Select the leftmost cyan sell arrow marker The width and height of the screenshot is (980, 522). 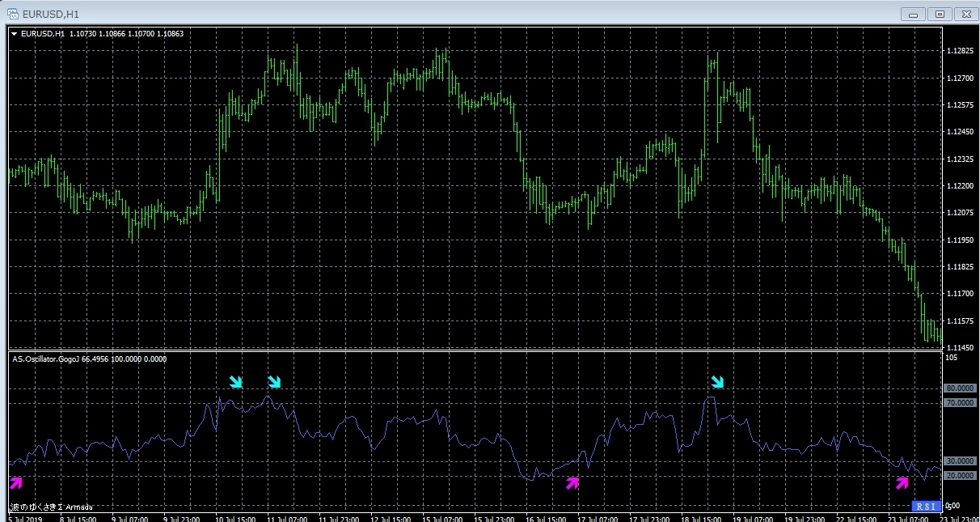(x=235, y=382)
